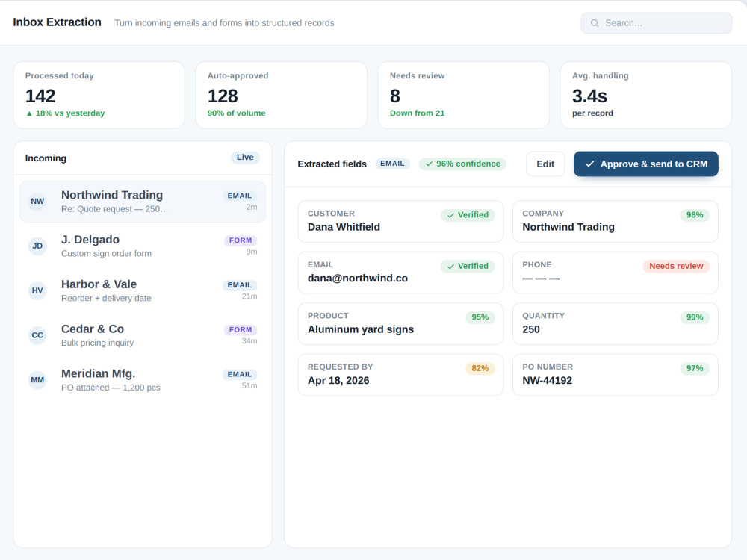Click the JD avatar for J. Delgado
747x560 pixels.
click(x=37, y=246)
